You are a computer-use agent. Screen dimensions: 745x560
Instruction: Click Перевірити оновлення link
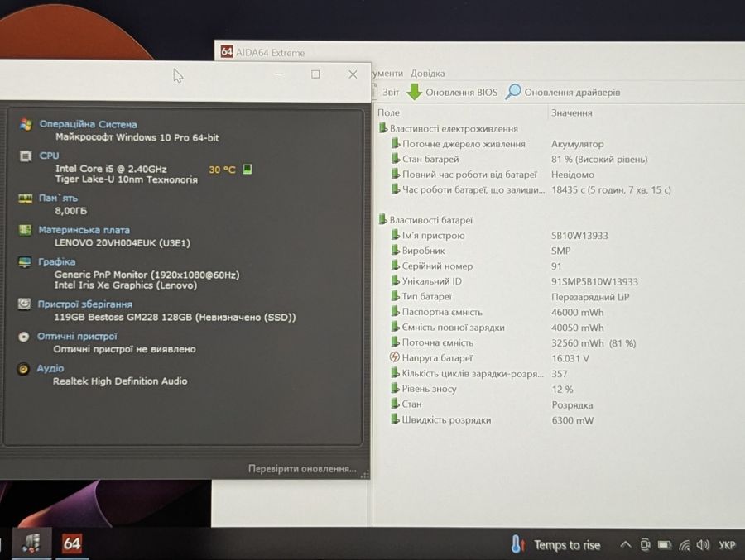(x=302, y=469)
